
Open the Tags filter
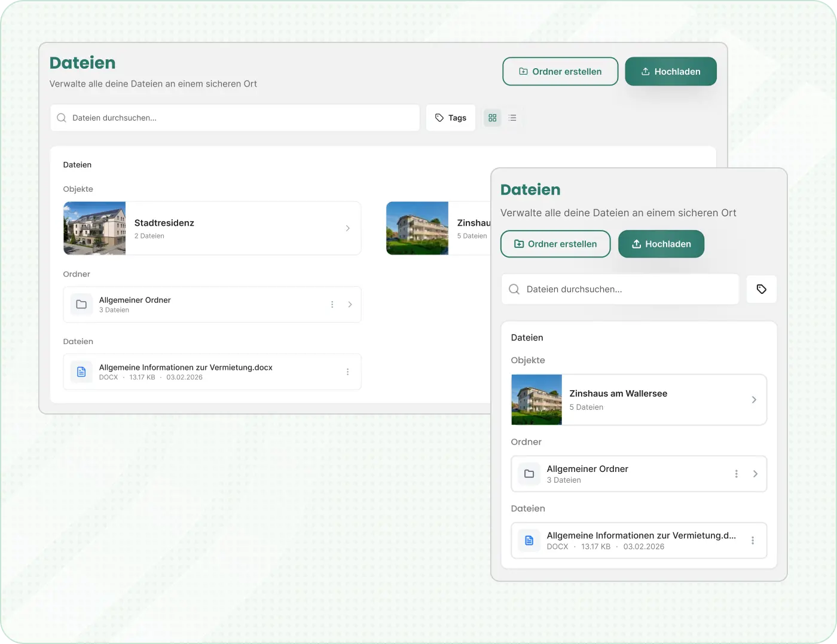coord(450,118)
